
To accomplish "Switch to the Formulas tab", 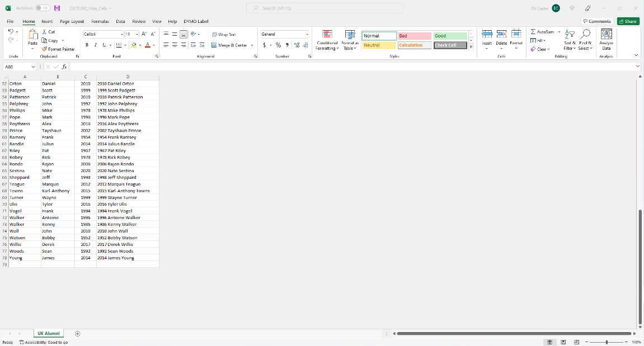I will point(100,21).
